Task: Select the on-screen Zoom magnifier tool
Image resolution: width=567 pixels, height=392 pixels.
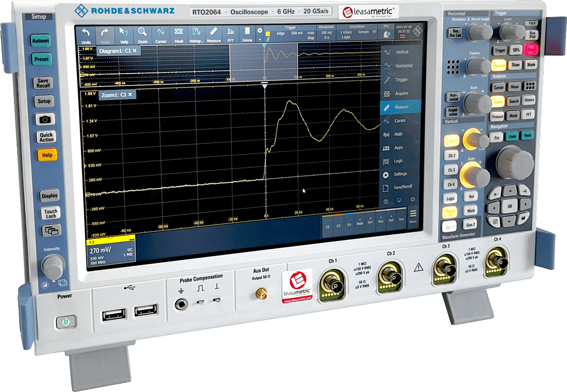Action: point(142,36)
